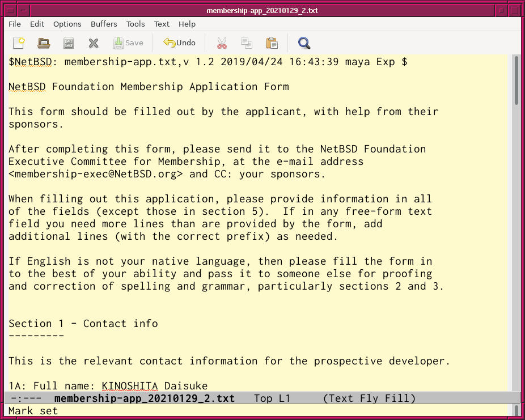Click the Save toolbar button
Screen dimensions: 525x420
click(128, 43)
